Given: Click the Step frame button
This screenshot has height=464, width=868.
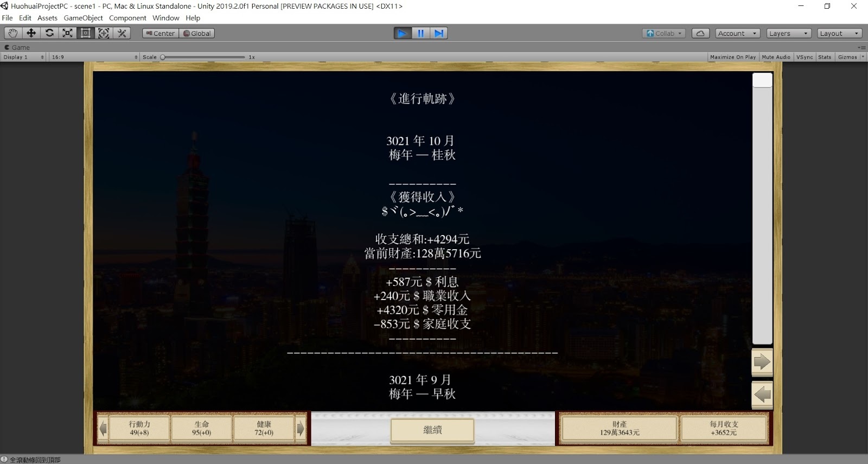Looking at the screenshot, I should click(x=439, y=33).
